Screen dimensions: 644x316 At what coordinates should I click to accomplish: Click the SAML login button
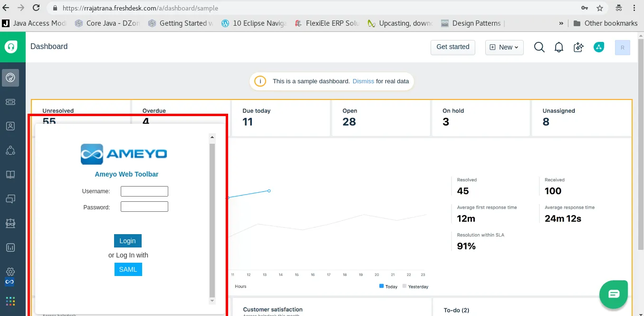pos(128,269)
